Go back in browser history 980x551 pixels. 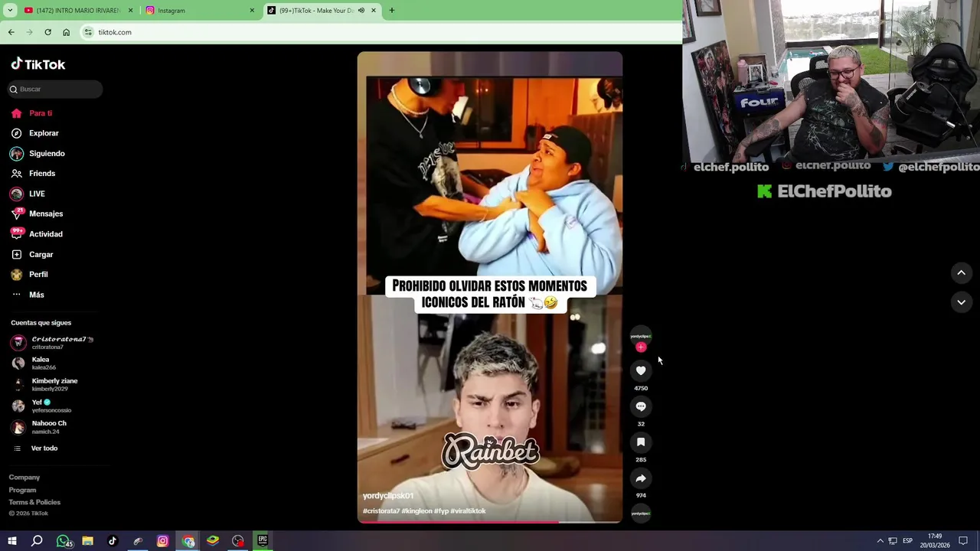coord(11,32)
